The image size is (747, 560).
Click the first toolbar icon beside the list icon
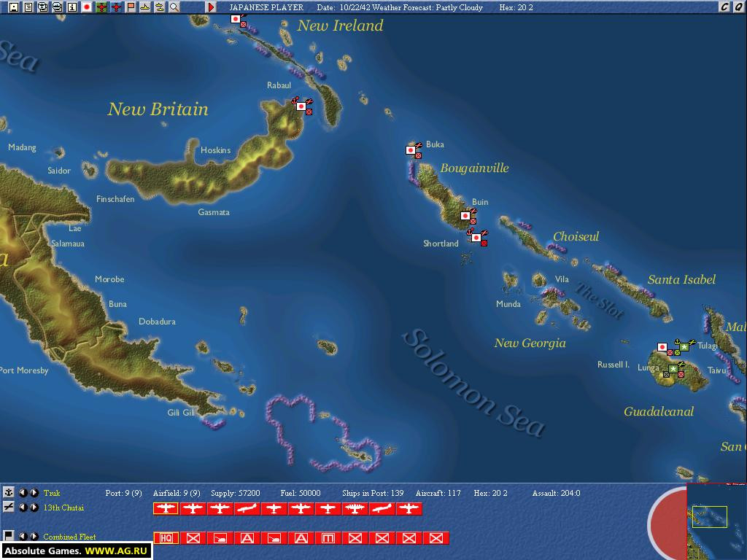click(x=14, y=7)
